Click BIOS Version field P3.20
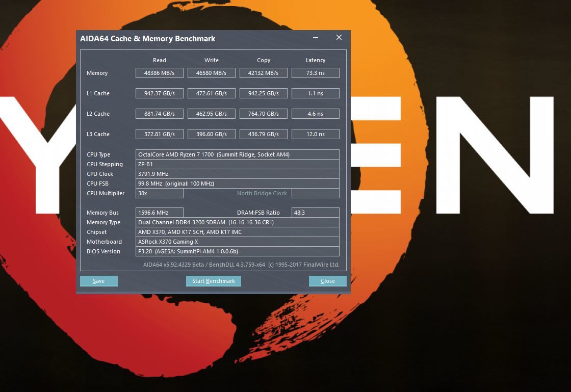This screenshot has height=392, width=571. [238, 251]
